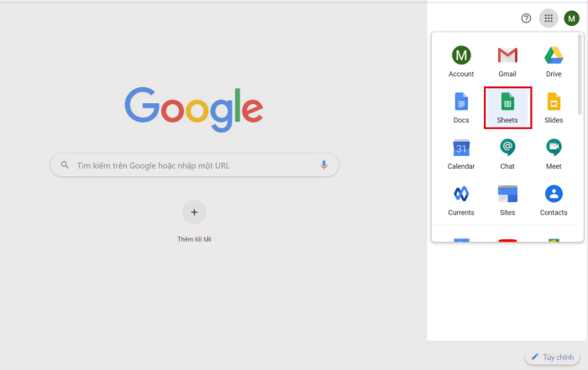Click the Thêm lối tắt label
This screenshot has height=370, width=588.
click(194, 239)
